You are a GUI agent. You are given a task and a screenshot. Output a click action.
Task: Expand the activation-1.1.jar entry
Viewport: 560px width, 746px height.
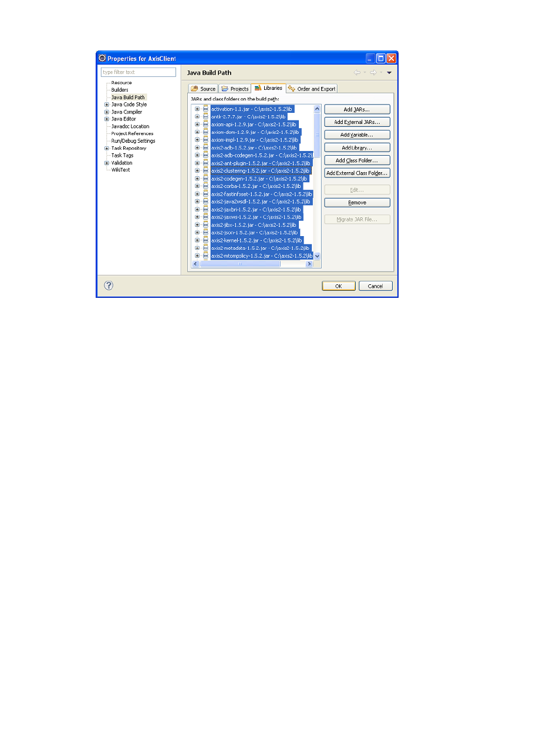[x=197, y=109]
